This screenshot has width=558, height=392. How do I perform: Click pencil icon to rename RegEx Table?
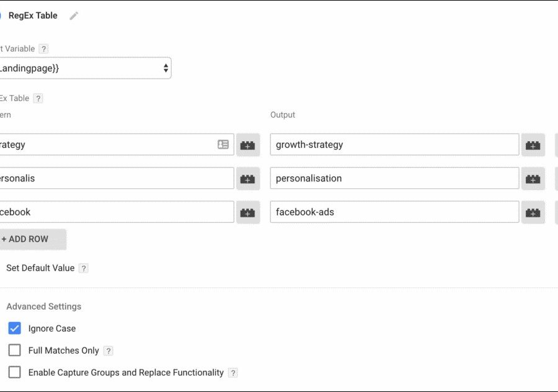tap(74, 16)
